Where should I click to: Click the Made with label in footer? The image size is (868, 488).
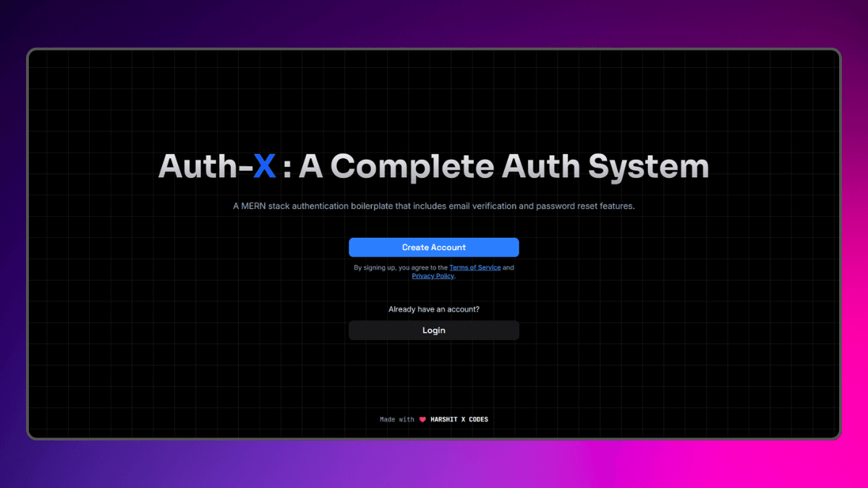tap(396, 419)
